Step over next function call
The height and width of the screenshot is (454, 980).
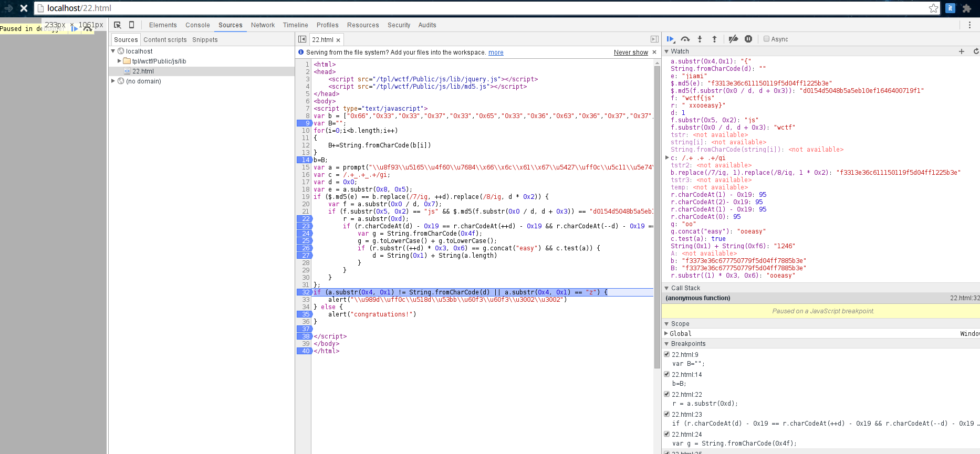pyautogui.click(x=685, y=39)
